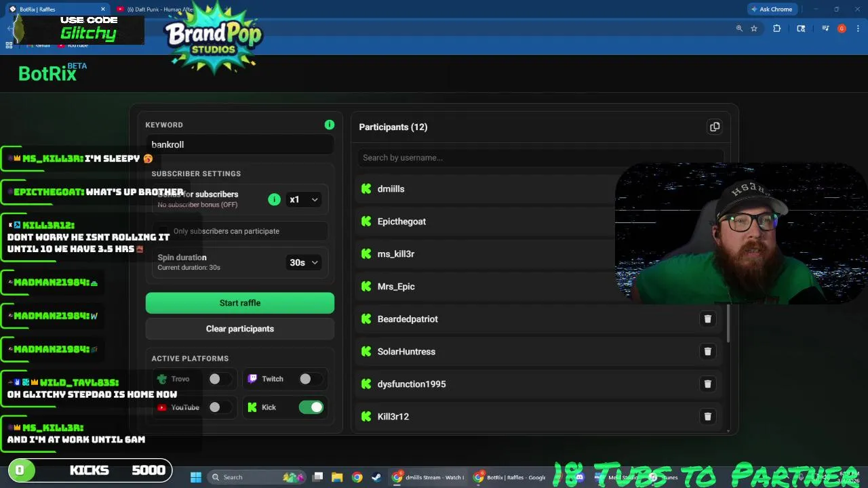Click the participants list scrollbar
The width and height of the screenshot is (868, 488).
tap(728, 323)
